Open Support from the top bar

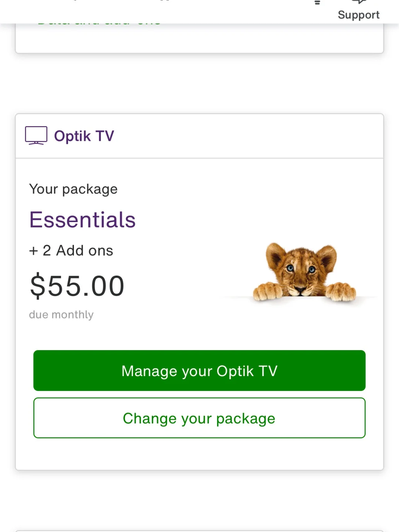(x=358, y=10)
